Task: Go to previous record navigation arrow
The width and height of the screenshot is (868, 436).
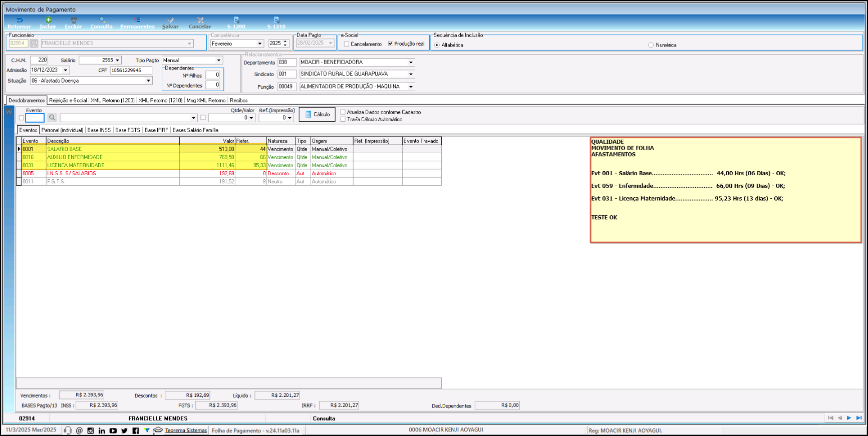Action: 840,418
